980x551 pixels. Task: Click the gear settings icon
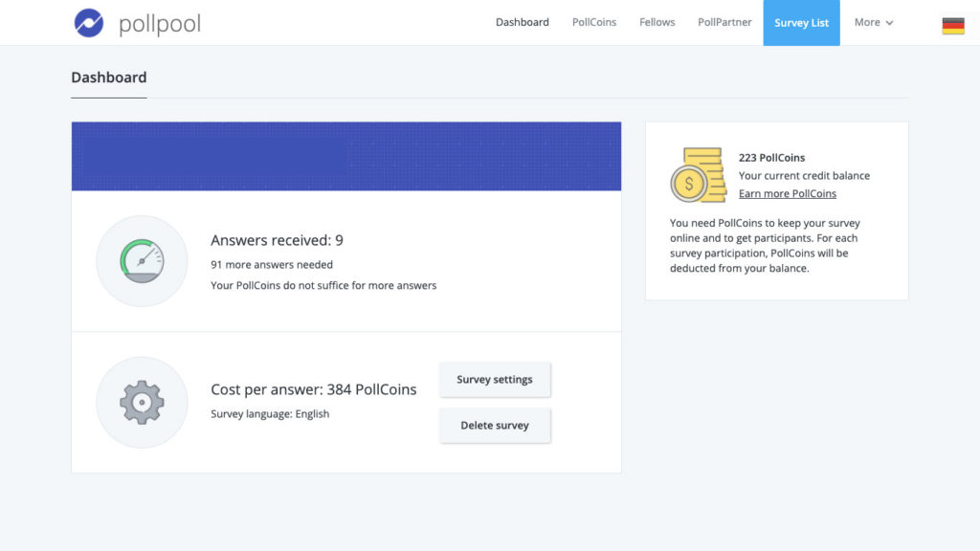click(142, 403)
